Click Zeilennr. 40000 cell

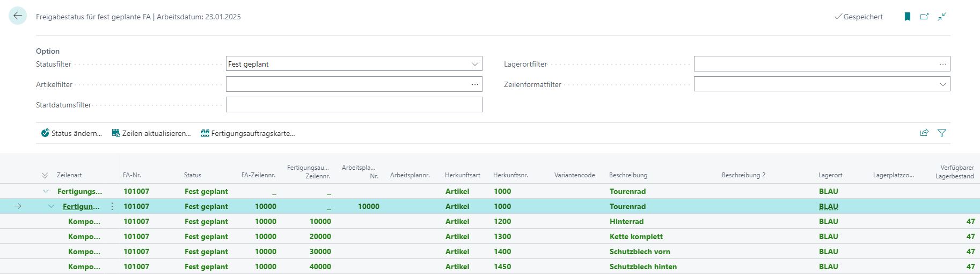point(320,266)
